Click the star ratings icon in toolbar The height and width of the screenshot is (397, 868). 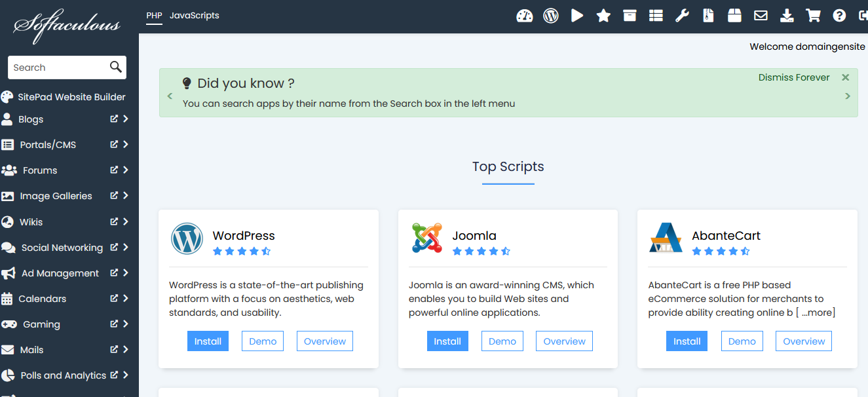coord(603,16)
